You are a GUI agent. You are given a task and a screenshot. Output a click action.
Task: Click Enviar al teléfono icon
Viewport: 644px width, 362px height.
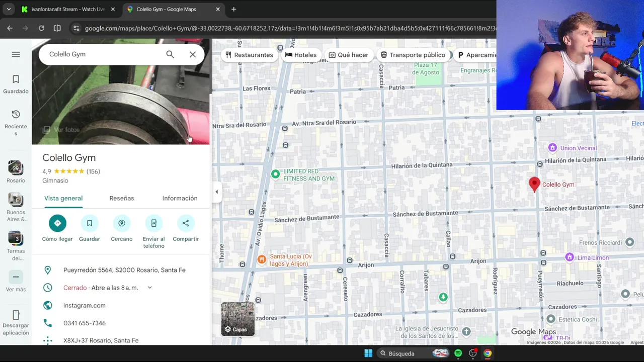154,223
